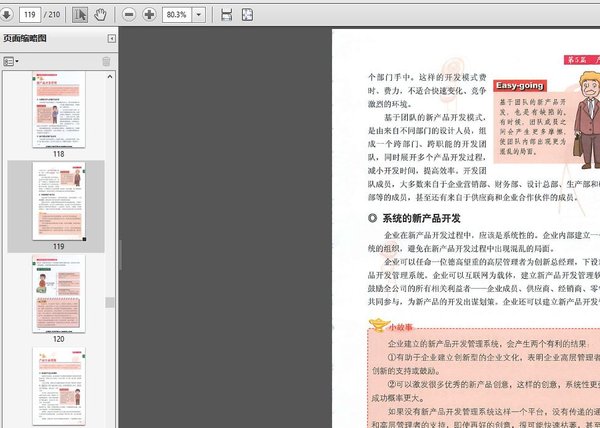Choose fit one full page icon
The image size is (600, 428).
(247, 15)
